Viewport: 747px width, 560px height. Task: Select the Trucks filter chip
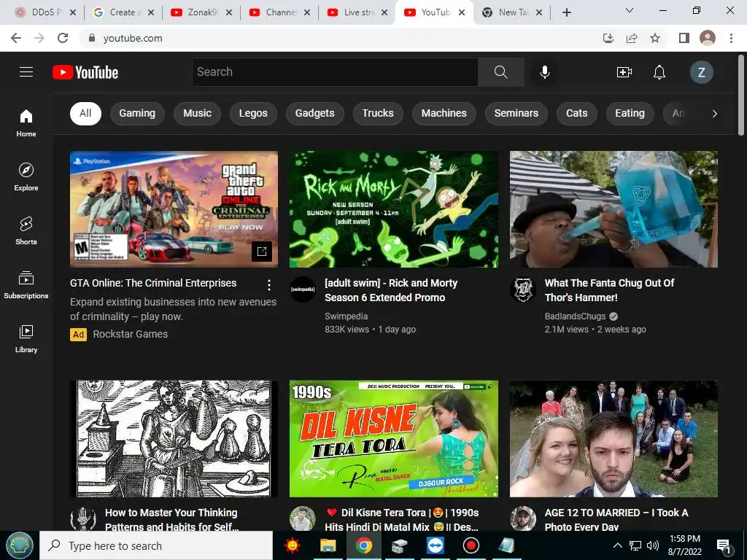coord(378,113)
